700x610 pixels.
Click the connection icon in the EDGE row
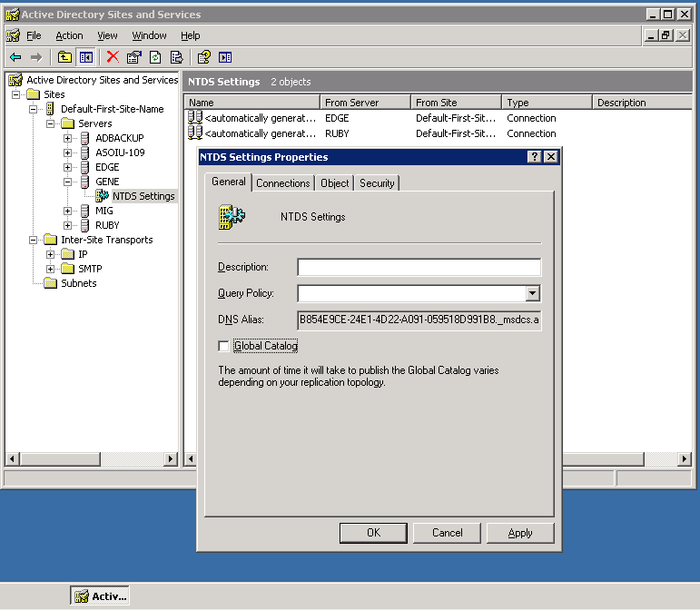pos(195,117)
